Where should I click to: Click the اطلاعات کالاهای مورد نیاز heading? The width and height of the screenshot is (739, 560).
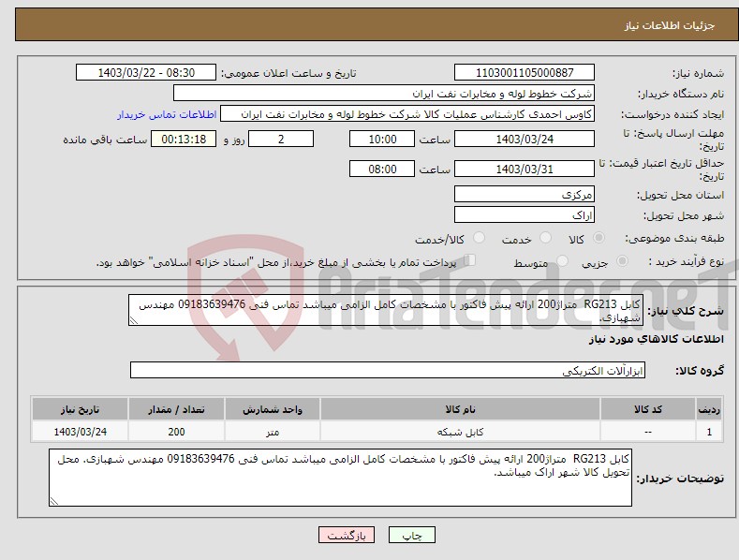[656, 339]
